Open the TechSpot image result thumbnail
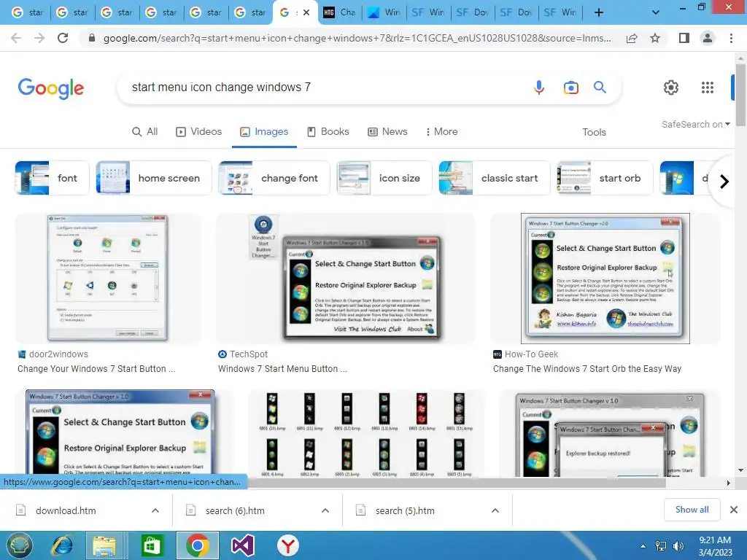The image size is (747, 560). point(345,278)
